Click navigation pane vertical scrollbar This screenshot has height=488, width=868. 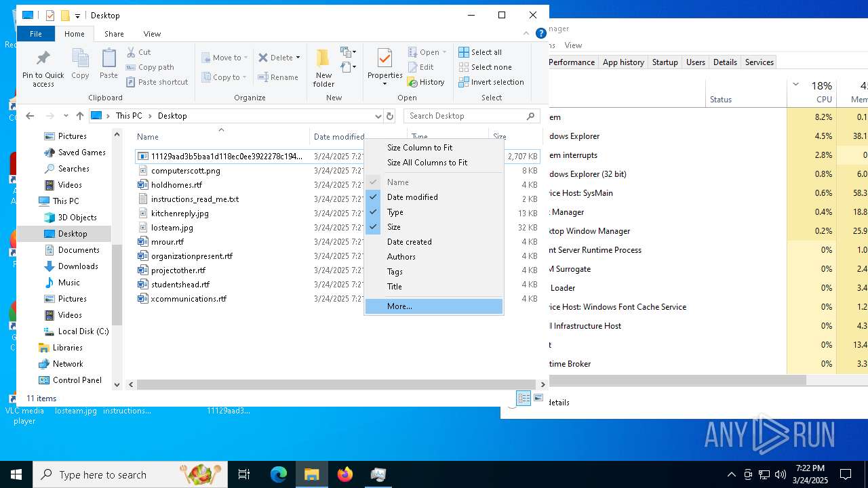coord(117,285)
